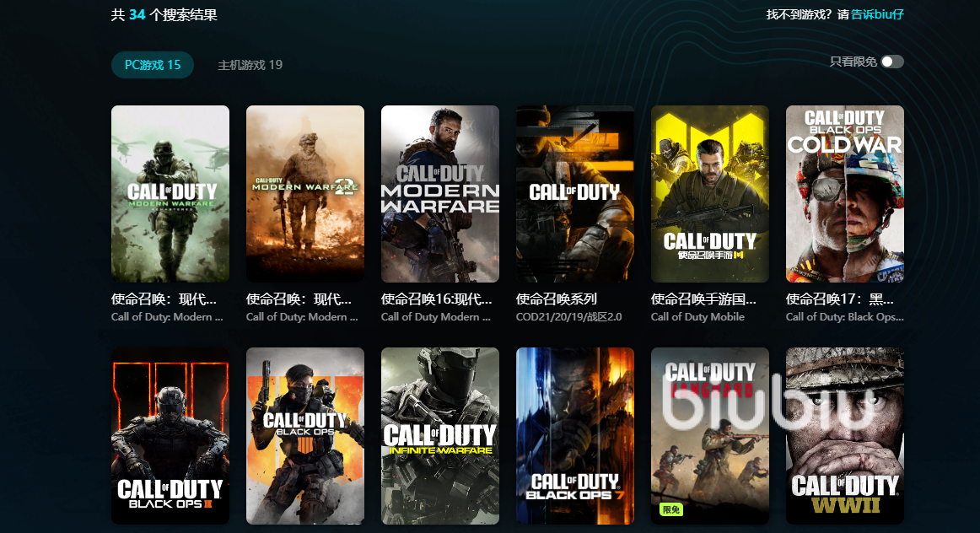This screenshot has width=980, height=533.
Task: Click the 限免 badge on Vanguard
Action: 671,509
